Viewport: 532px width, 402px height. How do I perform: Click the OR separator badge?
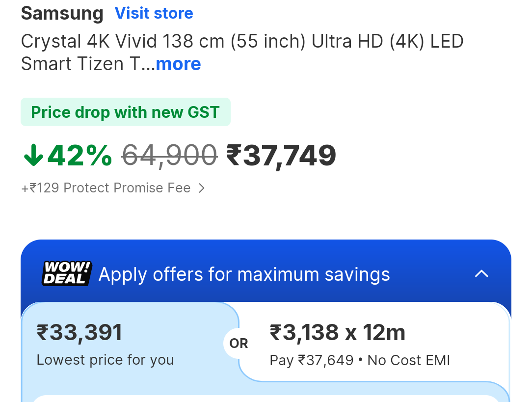239,344
